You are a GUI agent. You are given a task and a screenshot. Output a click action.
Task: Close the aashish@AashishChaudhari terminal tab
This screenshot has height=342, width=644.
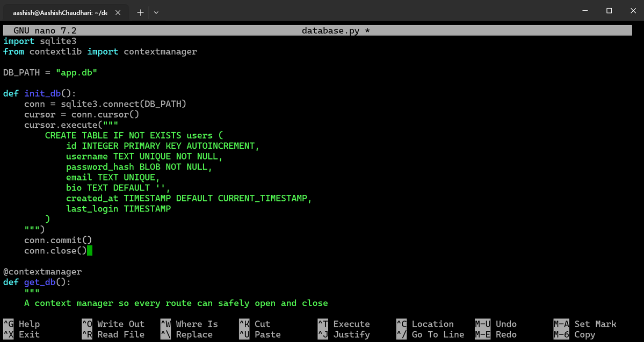pos(118,13)
